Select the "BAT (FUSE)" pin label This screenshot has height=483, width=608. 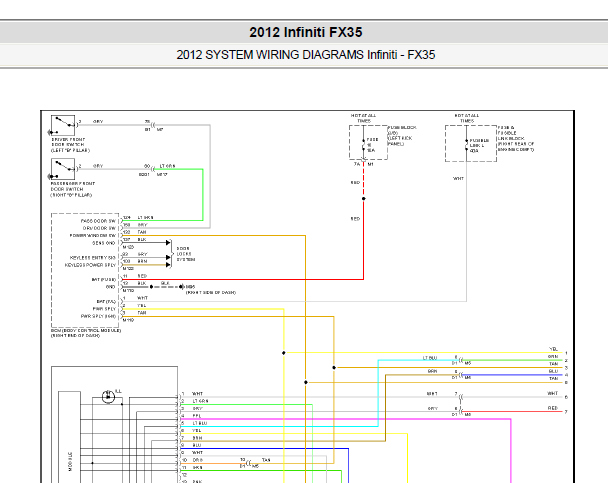click(104, 279)
